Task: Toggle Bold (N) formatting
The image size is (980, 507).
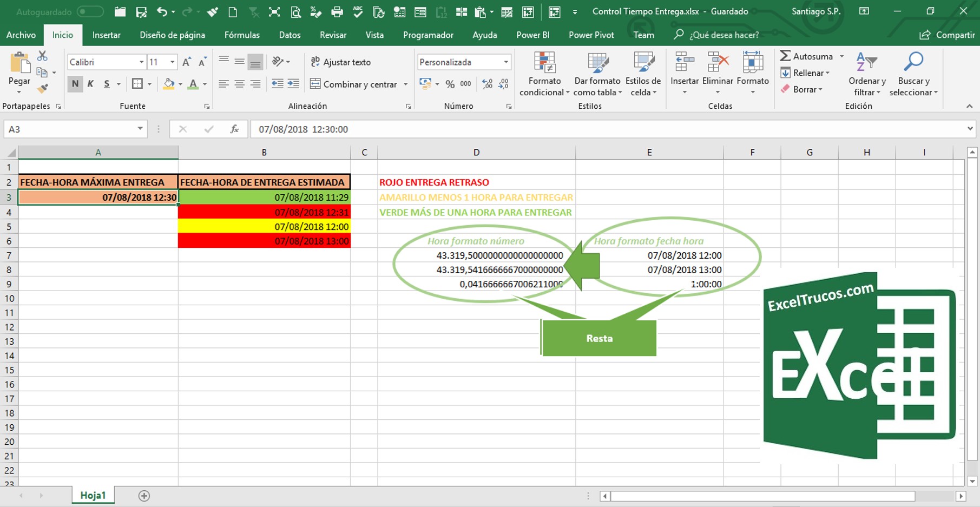Action: pos(75,84)
